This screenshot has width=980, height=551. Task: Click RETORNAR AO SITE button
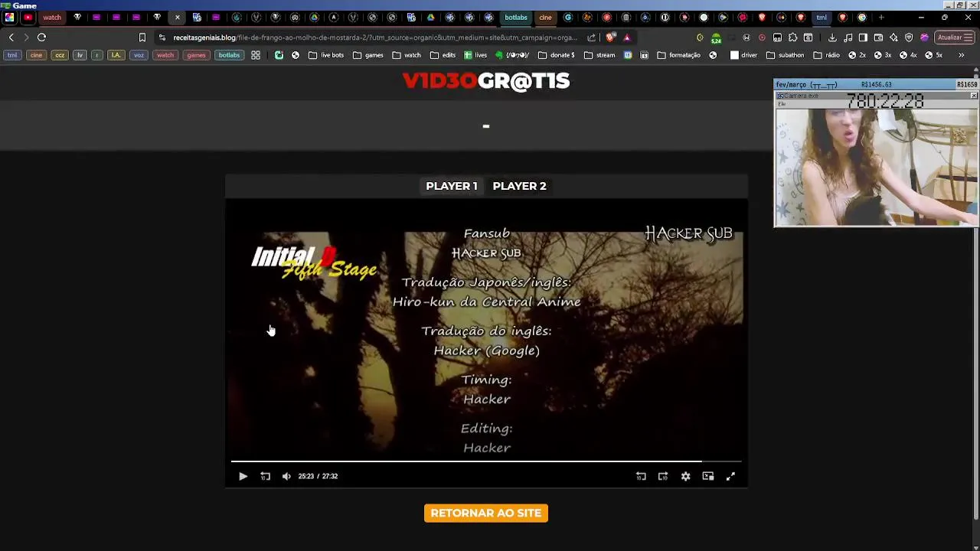[x=486, y=513]
